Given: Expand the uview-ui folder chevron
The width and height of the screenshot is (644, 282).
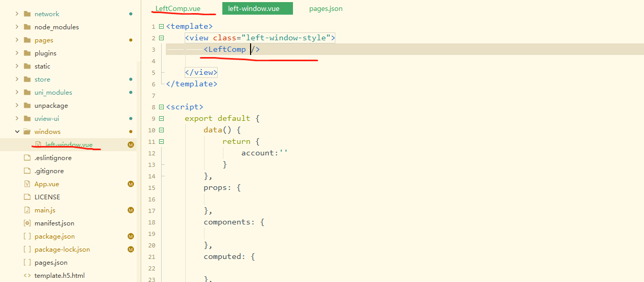Looking at the screenshot, I should (17, 119).
